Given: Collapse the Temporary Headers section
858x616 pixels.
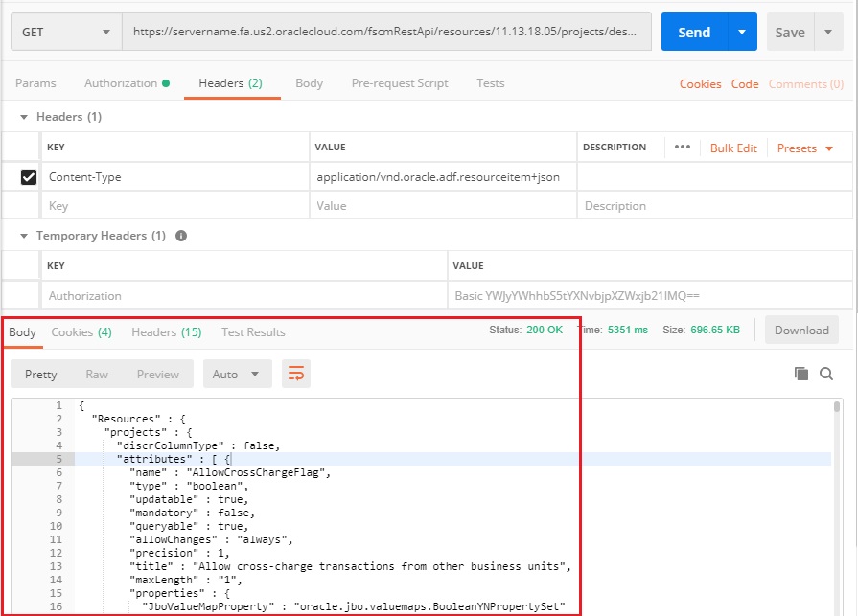Looking at the screenshot, I should [23, 236].
